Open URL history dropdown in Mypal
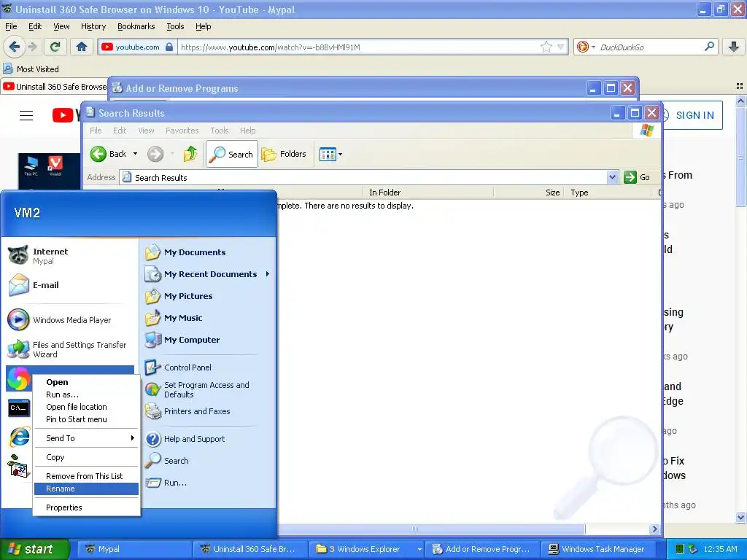Image resolution: width=747 pixels, height=560 pixels. click(561, 47)
